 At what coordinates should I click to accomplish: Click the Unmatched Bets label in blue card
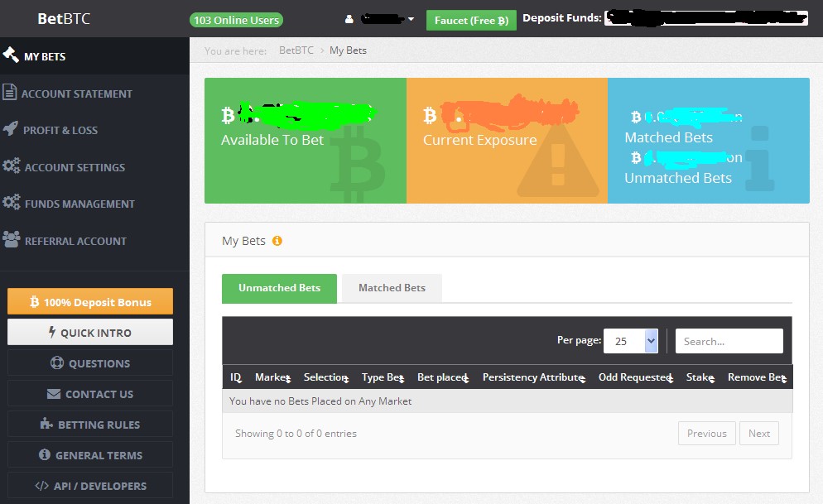click(678, 178)
